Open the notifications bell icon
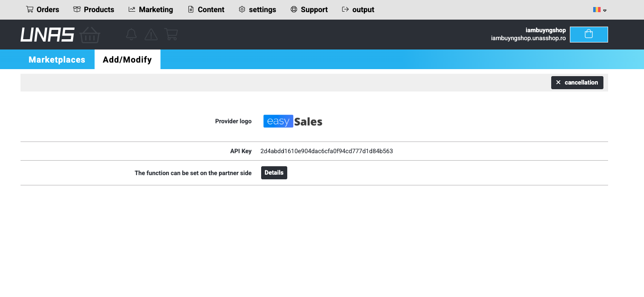 pos(132,34)
